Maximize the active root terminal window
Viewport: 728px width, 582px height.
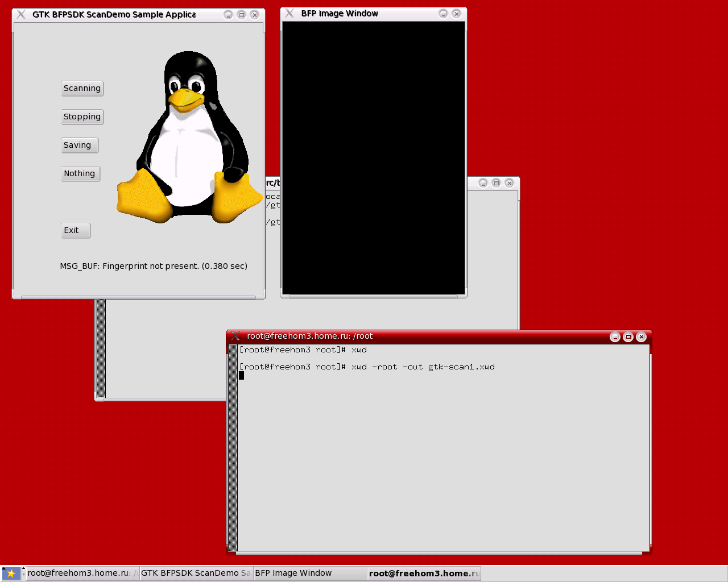pyautogui.click(x=628, y=337)
